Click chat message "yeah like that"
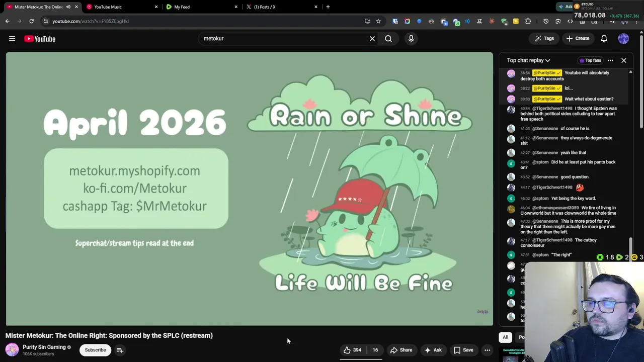 (573, 153)
